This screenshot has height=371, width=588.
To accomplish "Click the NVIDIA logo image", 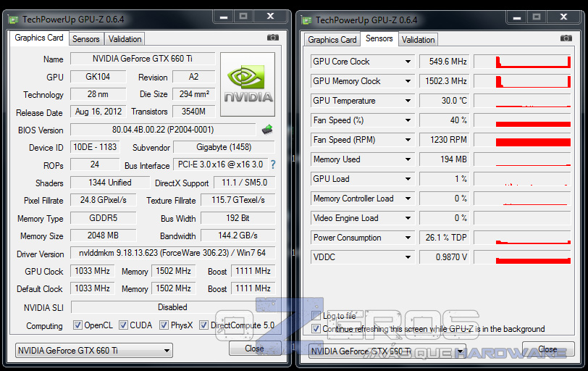I will click(x=248, y=84).
